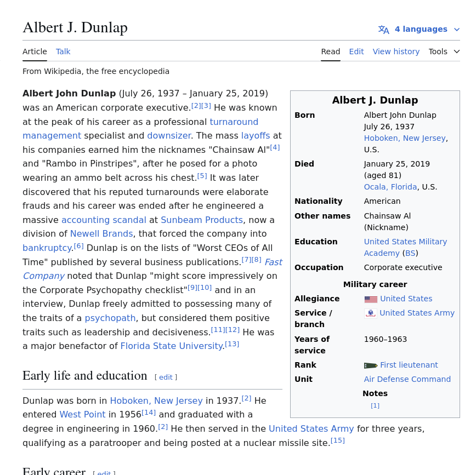Open the downsizer link
The width and height of the screenshot is (476, 475).
tap(169, 135)
